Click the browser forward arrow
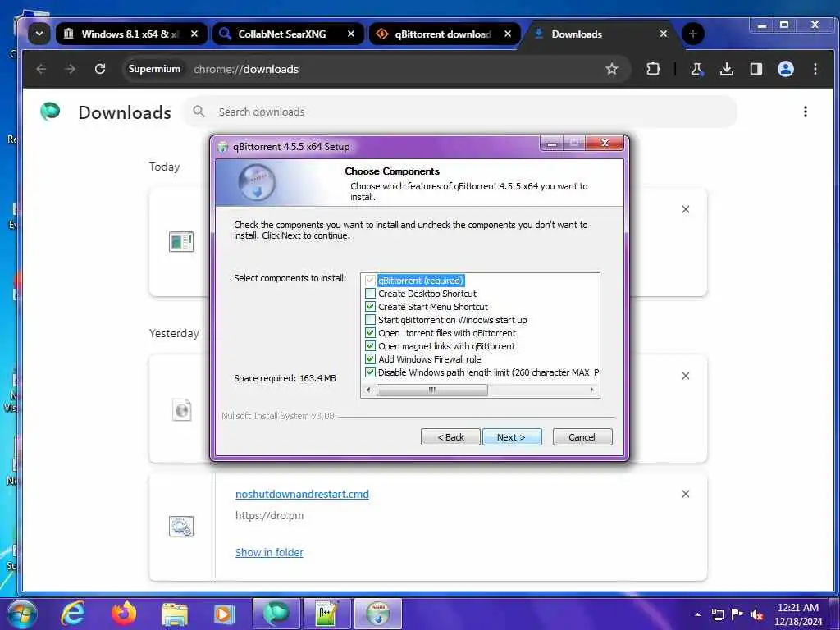Screen dimensions: 840x630 (71, 69)
